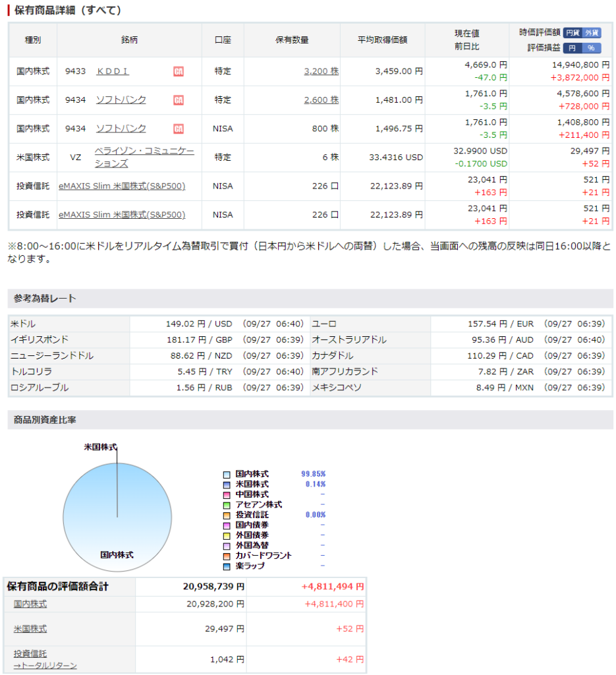The image size is (616, 675).
Task: Show profit/loss in 円
Action: (x=572, y=48)
